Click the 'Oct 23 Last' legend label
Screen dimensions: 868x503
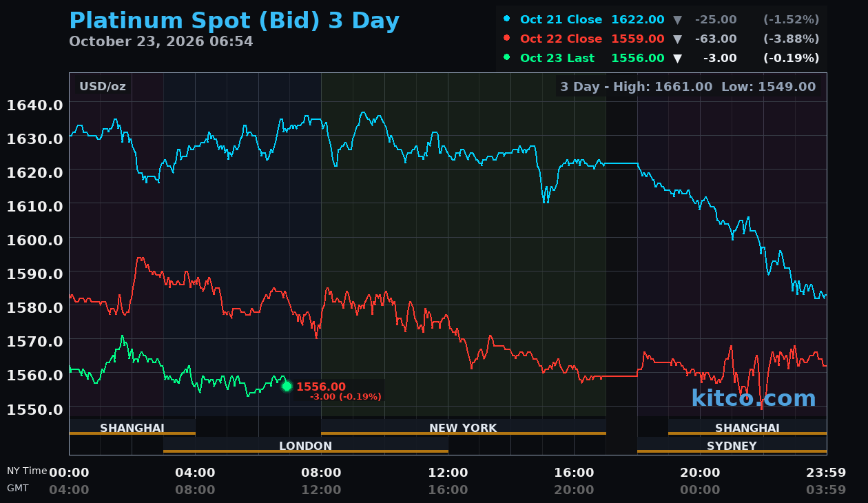coord(557,58)
